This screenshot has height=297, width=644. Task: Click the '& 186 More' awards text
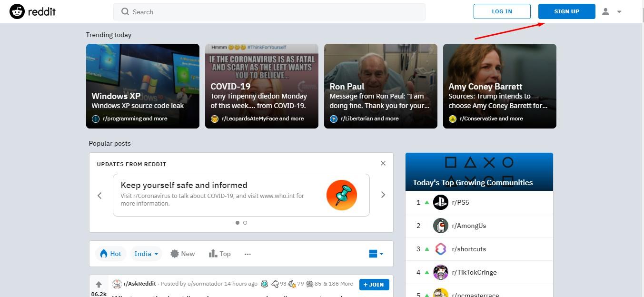pyautogui.click(x=338, y=284)
